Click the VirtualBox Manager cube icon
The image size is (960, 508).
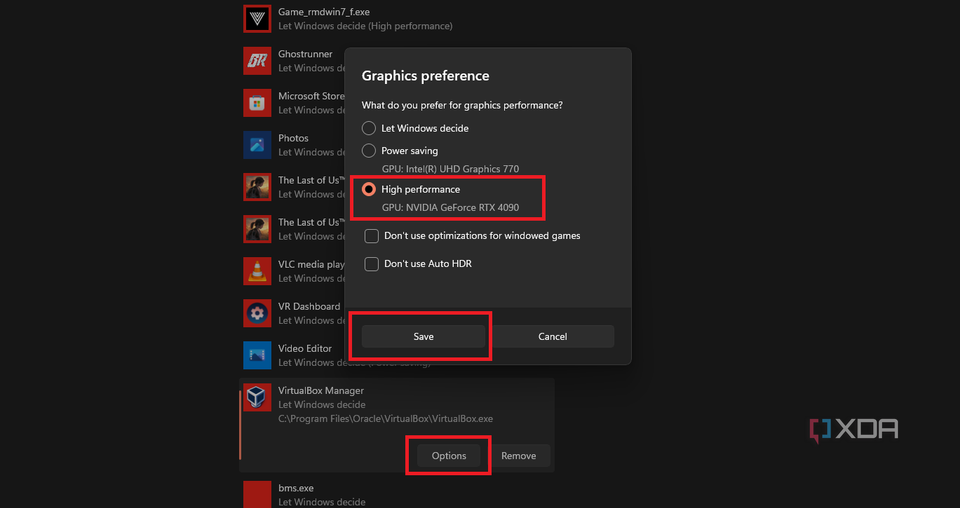257,397
